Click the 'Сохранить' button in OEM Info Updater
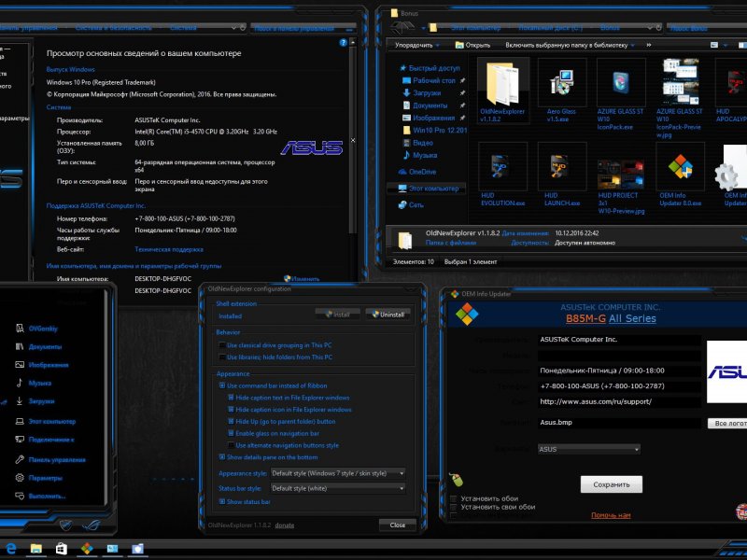The image size is (747, 560). (x=612, y=484)
